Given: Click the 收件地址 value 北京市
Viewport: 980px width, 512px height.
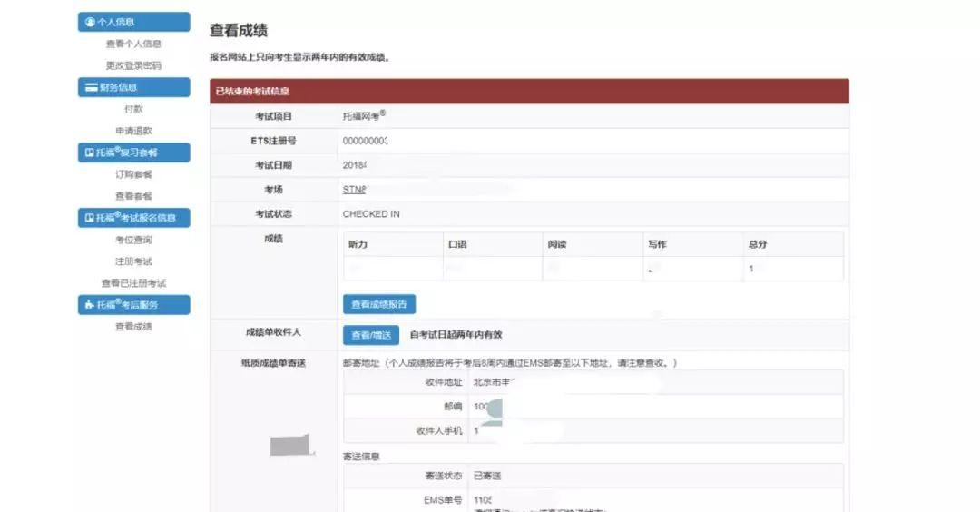Looking at the screenshot, I should [494, 382].
